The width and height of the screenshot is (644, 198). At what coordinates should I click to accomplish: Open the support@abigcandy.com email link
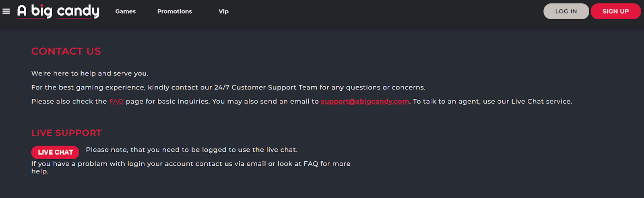[x=365, y=101]
